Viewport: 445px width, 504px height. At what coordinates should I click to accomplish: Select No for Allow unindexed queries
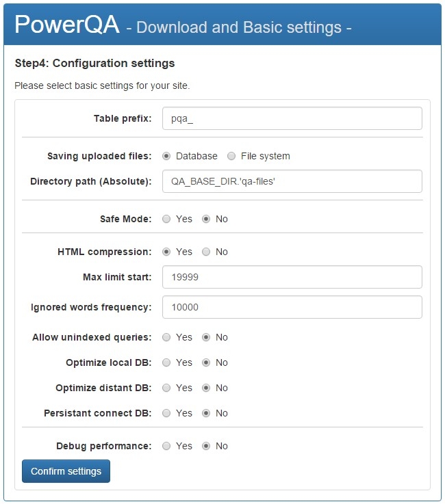[x=206, y=337]
